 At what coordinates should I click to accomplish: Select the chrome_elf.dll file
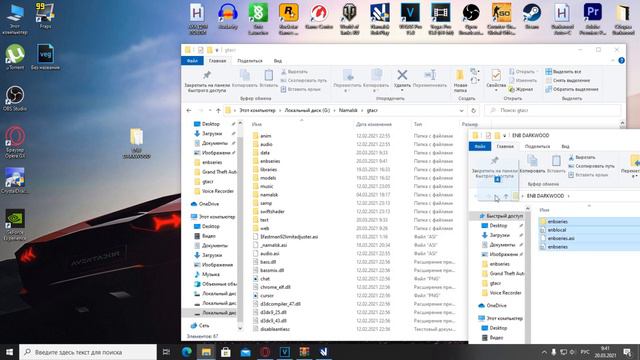click(x=276, y=287)
